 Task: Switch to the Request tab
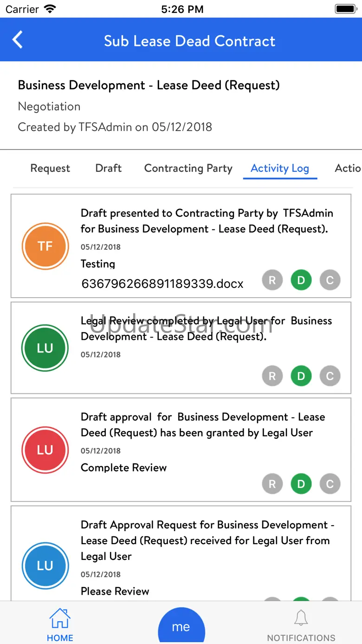point(50,168)
